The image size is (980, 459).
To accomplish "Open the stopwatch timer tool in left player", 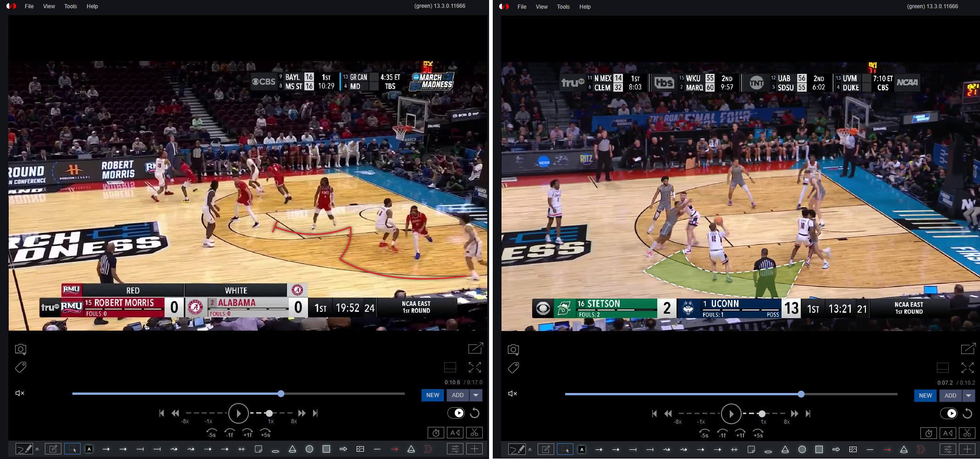I will [x=436, y=432].
